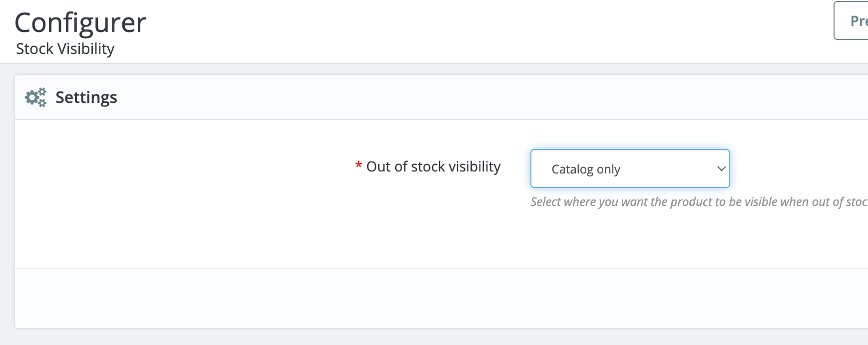Click the Configurer page title
Image resolution: width=868 pixels, height=345 pixels.
click(80, 23)
